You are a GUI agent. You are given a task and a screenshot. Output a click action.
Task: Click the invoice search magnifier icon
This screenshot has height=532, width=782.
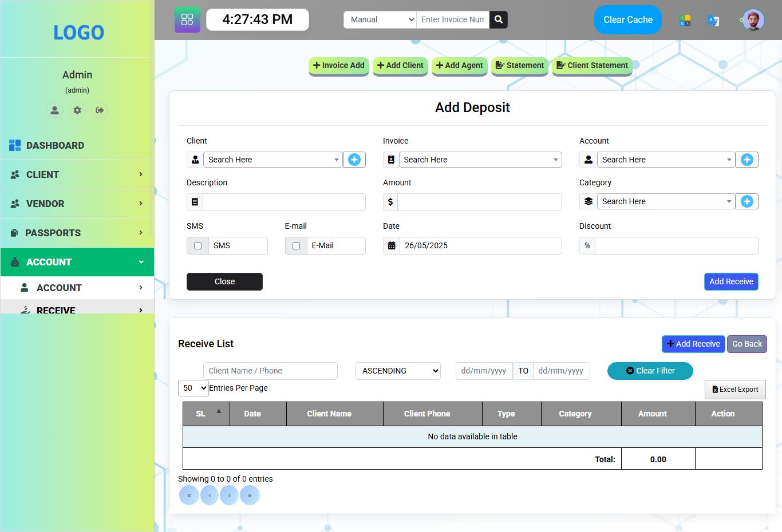point(499,19)
